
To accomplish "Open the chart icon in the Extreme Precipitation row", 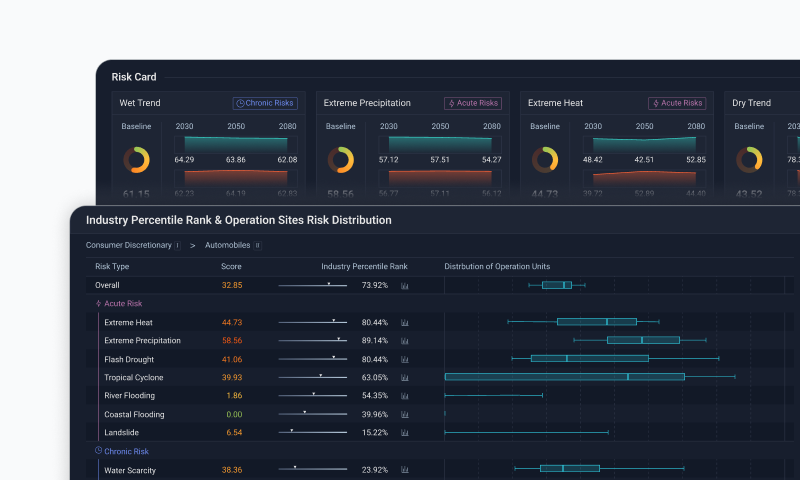I will coord(405,341).
